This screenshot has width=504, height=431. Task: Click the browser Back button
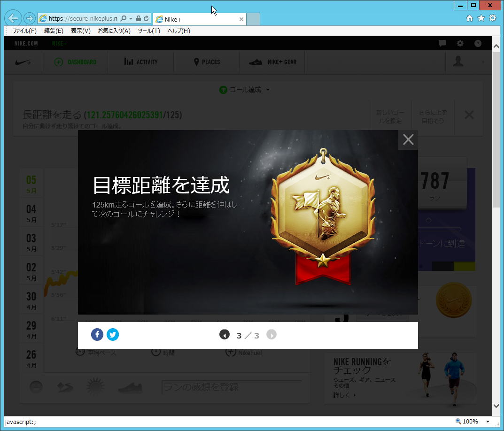(13, 18)
